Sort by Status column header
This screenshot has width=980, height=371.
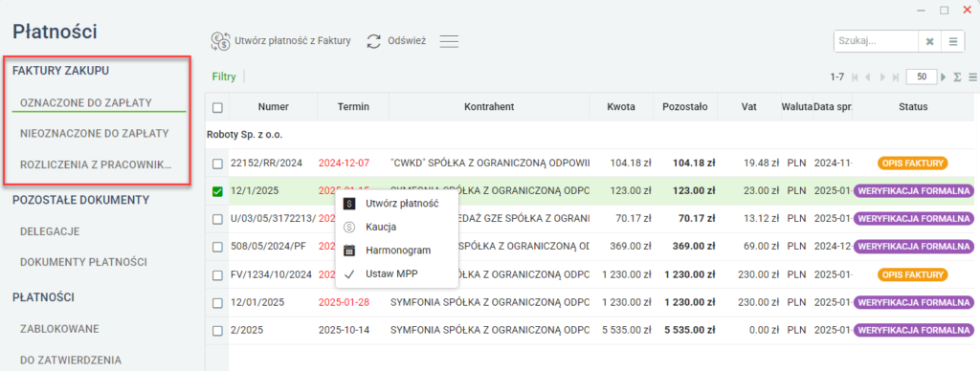(913, 107)
